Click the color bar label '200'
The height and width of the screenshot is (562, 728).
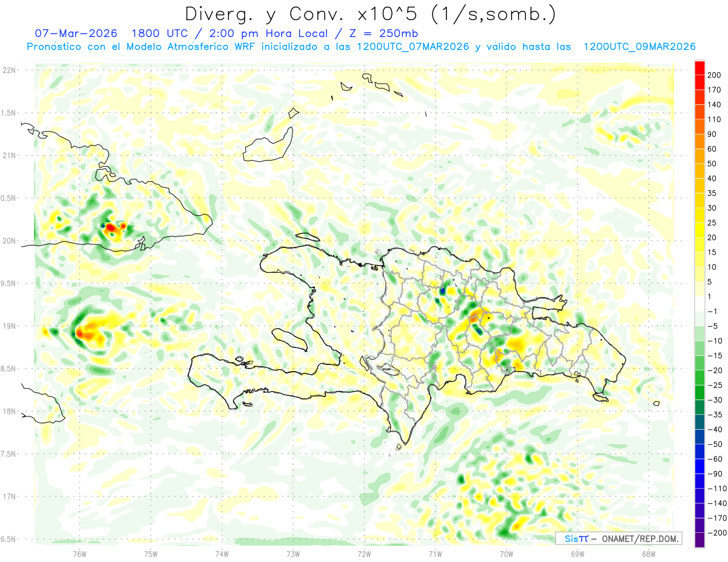click(x=715, y=75)
